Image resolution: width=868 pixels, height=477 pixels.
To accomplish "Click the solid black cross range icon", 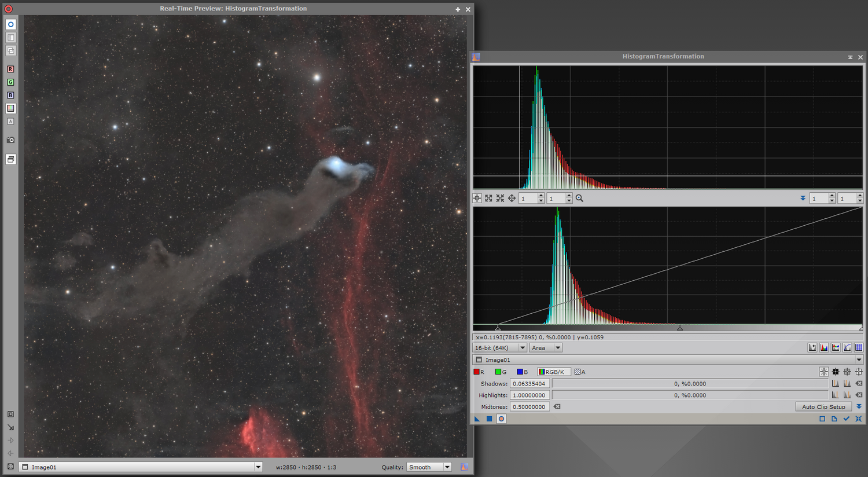I will pyautogui.click(x=836, y=372).
